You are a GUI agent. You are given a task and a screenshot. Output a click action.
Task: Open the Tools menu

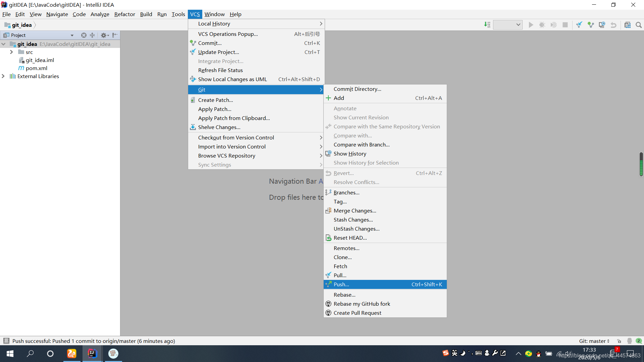pos(178,14)
